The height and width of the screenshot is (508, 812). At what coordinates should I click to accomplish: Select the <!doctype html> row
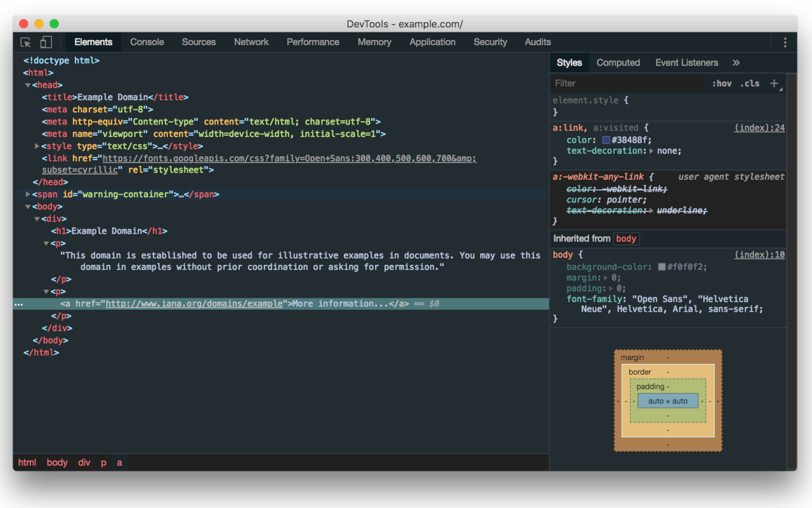click(62, 60)
